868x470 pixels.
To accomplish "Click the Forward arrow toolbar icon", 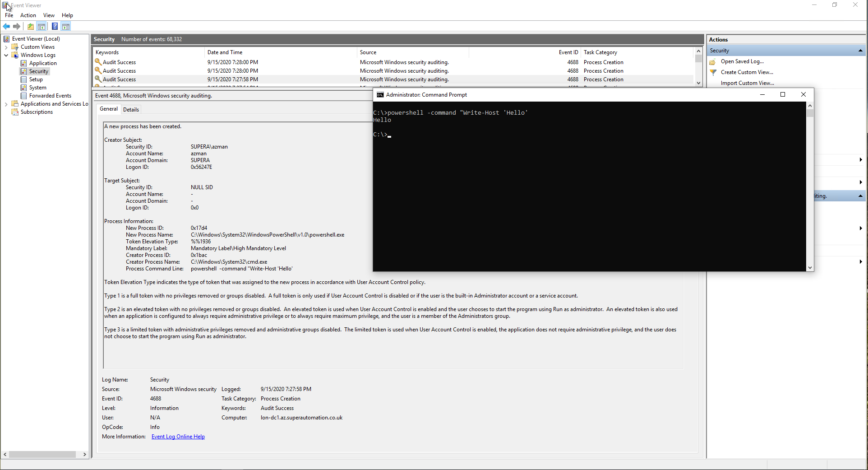I will 17,26.
